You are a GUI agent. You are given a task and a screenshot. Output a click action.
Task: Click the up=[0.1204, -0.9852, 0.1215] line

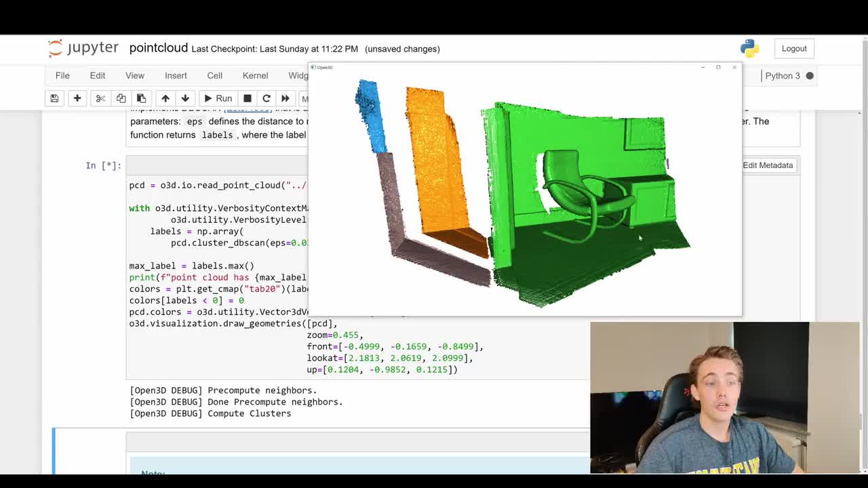pyautogui.click(x=382, y=369)
